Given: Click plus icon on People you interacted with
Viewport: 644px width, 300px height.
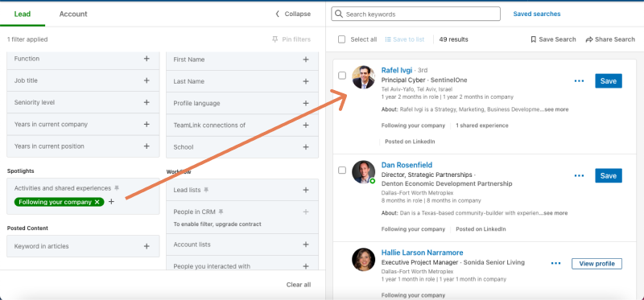Looking at the screenshot, I should (306, 266).
